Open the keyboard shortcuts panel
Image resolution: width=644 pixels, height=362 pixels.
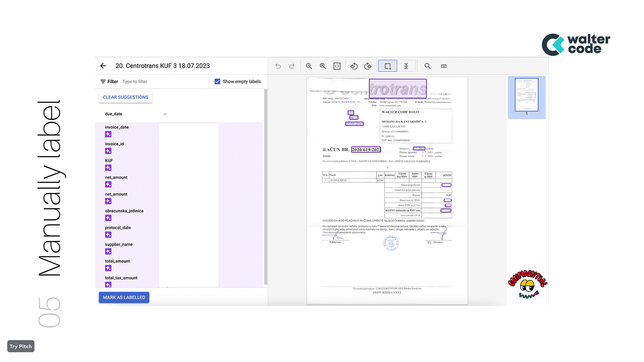pos(443,66)
